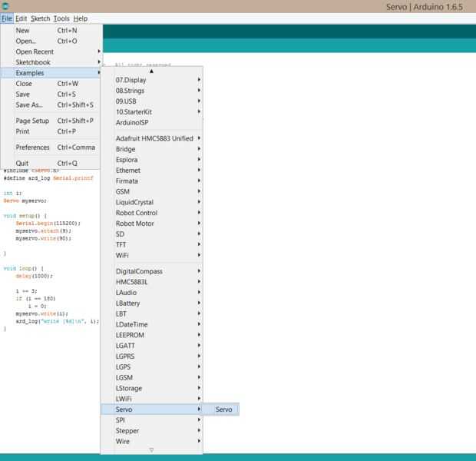476x461 pixels.
Task: Open the ArduinoISP example
Action: pos(152,122)
